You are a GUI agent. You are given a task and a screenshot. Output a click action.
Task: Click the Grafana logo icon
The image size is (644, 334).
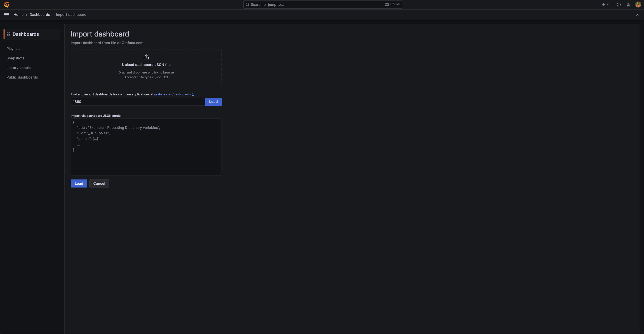tap(7, 5)
